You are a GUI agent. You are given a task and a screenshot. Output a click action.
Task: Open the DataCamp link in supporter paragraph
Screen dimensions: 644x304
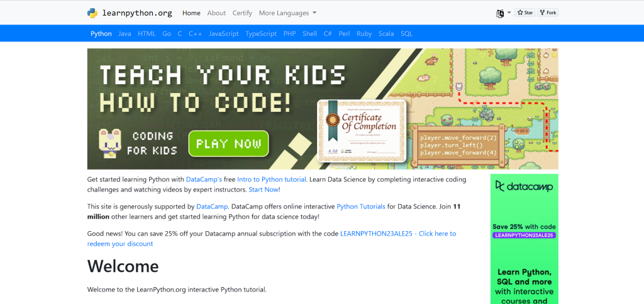tap(212, 207)
